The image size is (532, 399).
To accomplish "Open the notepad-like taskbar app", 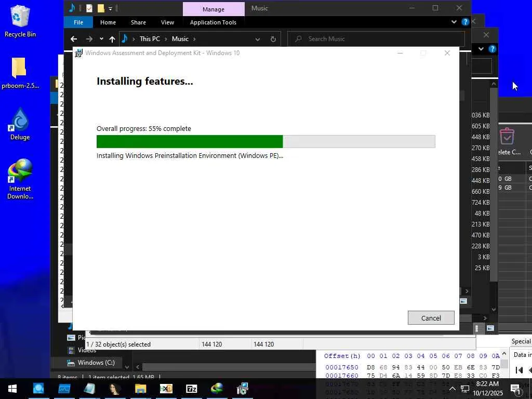I will click(89, 389).
